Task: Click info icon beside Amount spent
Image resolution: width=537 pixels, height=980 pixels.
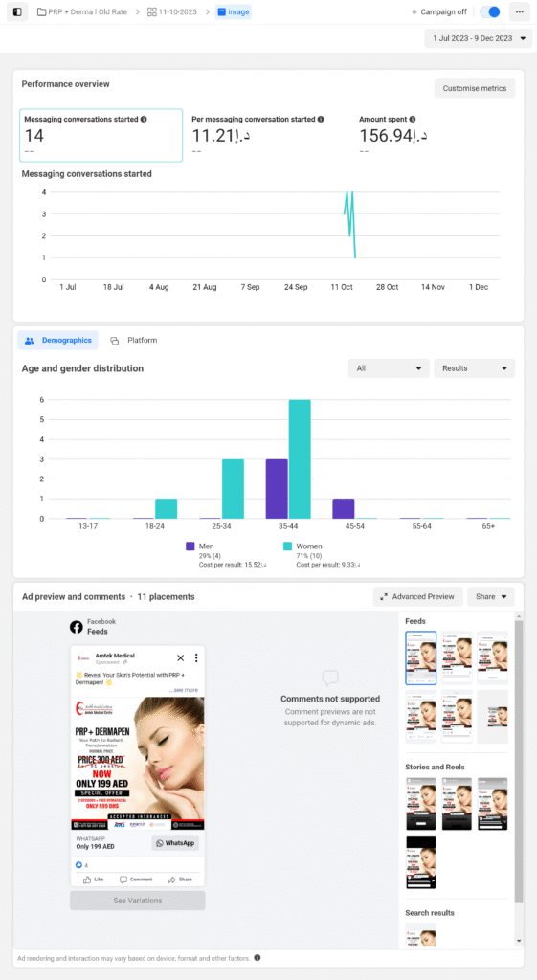Action: click(x=413, y=119)
